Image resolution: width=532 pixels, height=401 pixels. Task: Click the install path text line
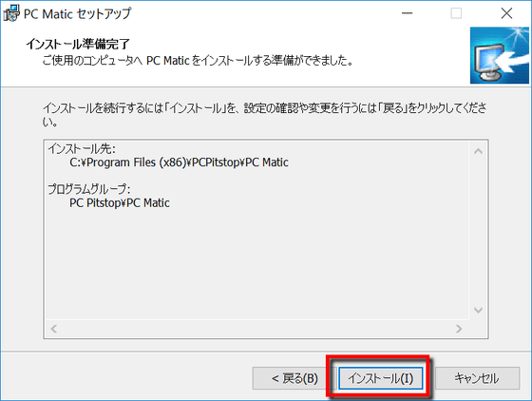point(179,162)
